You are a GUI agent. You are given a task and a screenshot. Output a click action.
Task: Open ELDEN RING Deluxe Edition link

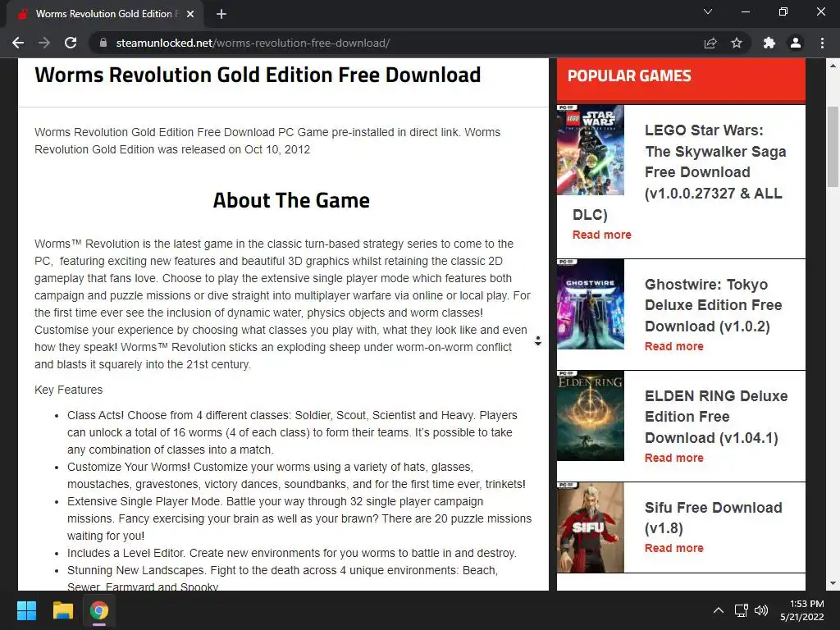(x=715, y=416)
